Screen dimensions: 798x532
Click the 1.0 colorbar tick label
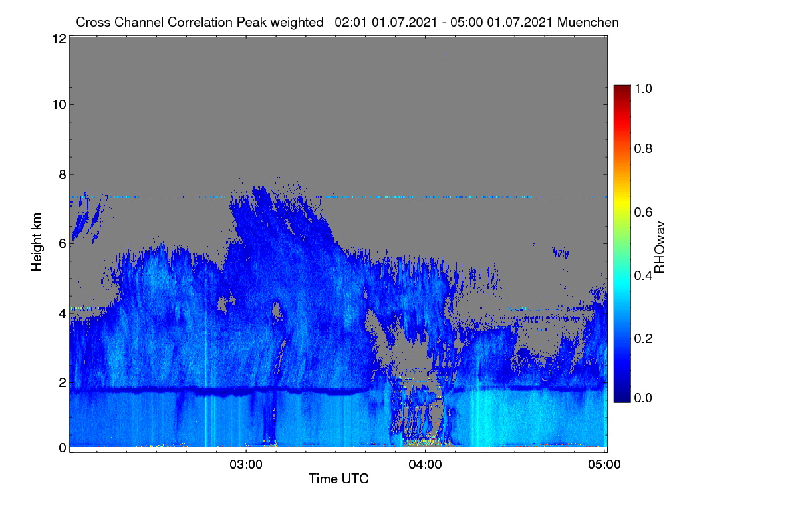[643, 88]
